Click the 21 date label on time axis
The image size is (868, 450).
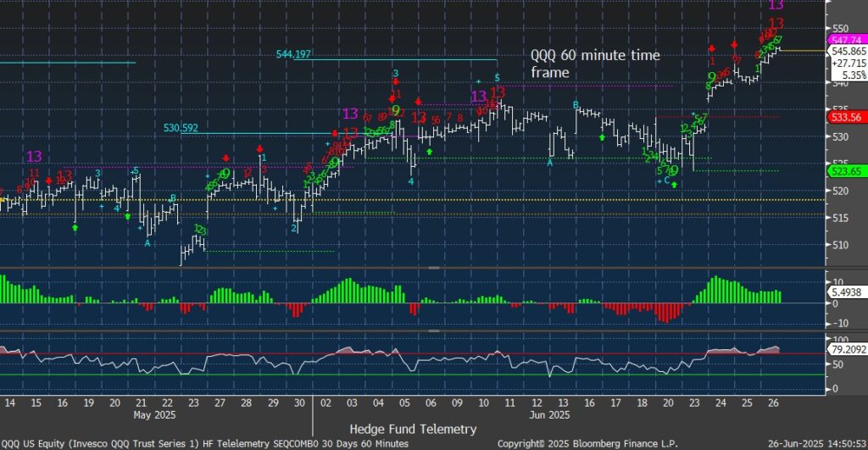142,403
